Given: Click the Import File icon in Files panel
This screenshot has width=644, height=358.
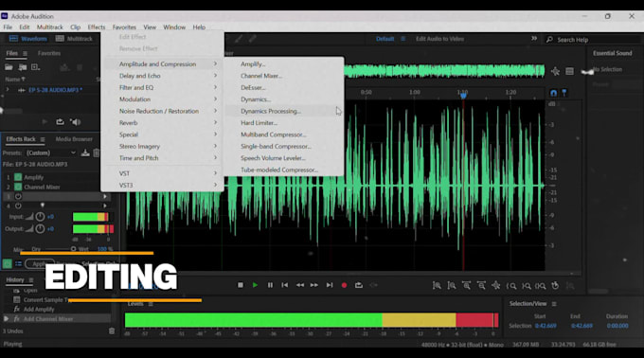Looking at the screenshot, I should [x=22, y=67].
